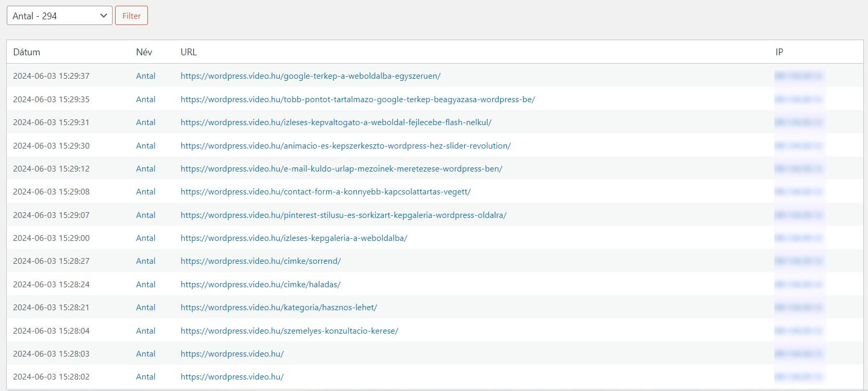868x391 pixels.
Task: Click the Antal name in the 15:28:24 row
Action: click(x=146, y=285)
